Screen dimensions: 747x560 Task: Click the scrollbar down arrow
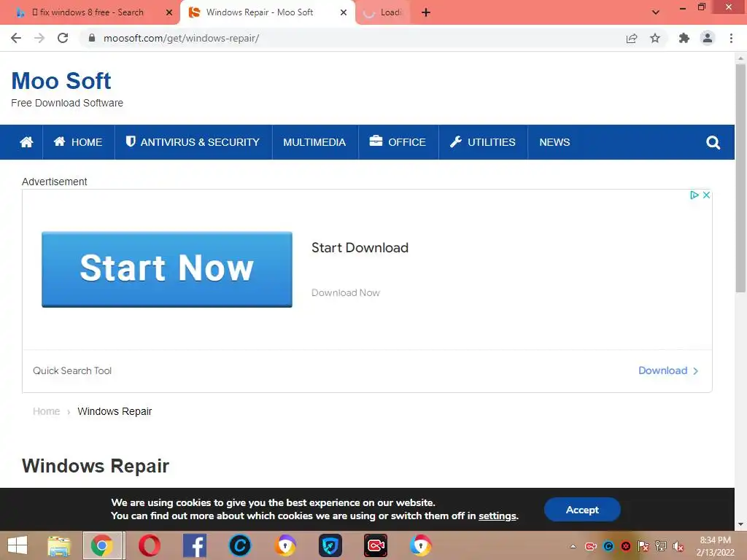pyautogui.click(x=740, y=524)
